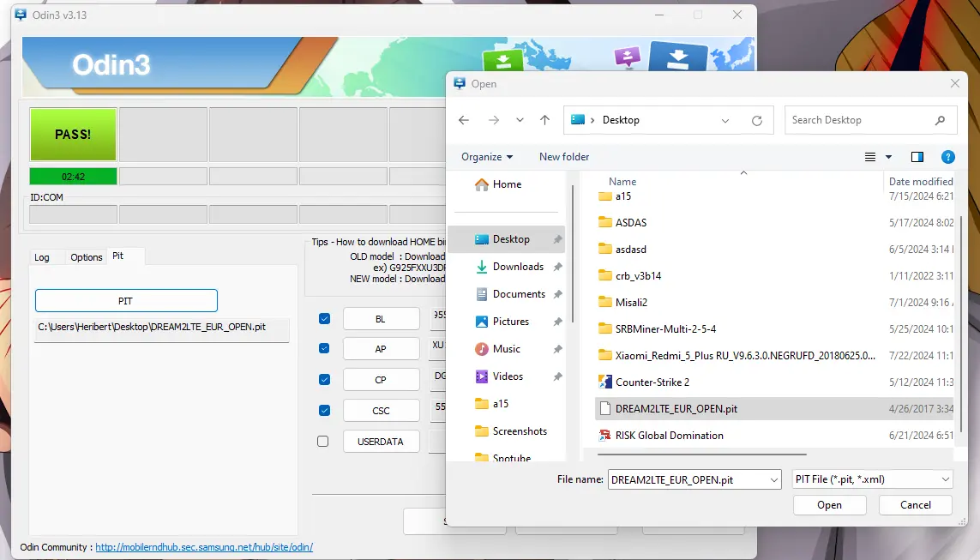Uncheck the AP checkbox in Odin3
This screenshot has width=980, height=560.
[x=324, y=348]
